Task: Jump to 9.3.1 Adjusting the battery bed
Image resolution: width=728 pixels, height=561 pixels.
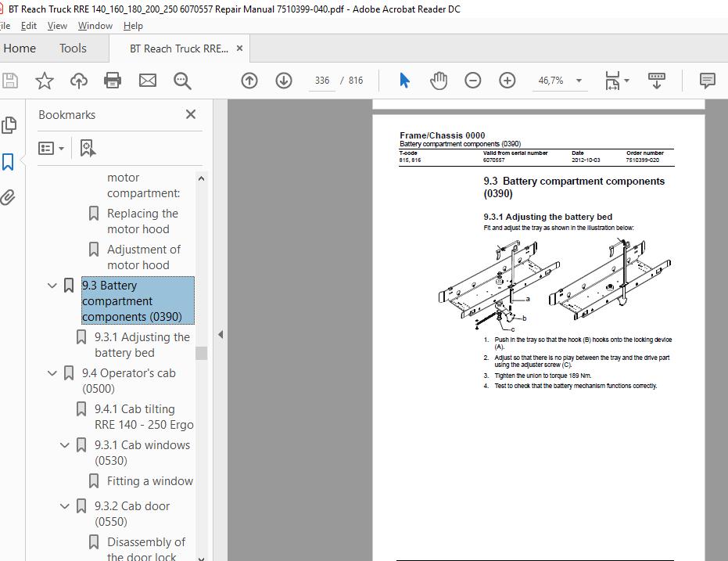Action: point(142,344)
